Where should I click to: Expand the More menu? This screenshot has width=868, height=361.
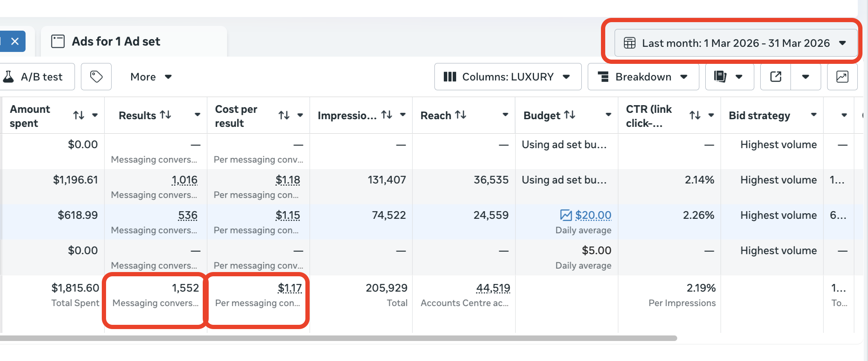click(151, 77)
